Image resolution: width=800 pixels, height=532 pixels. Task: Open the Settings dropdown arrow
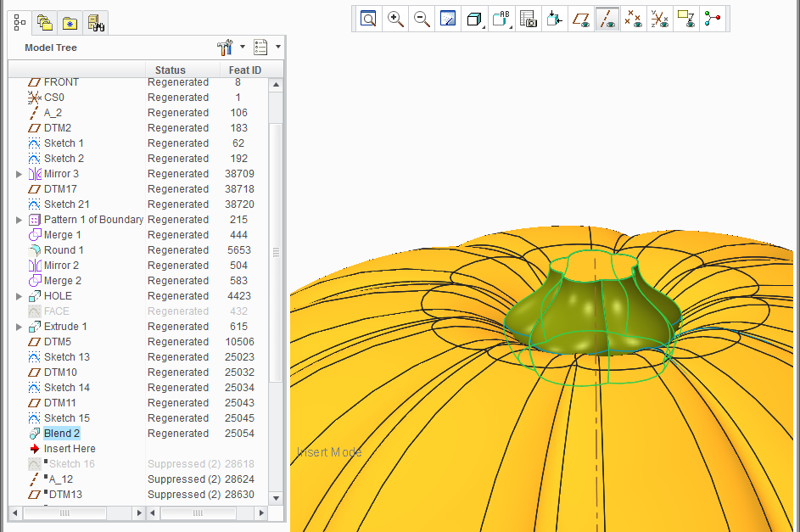(243, 47)
